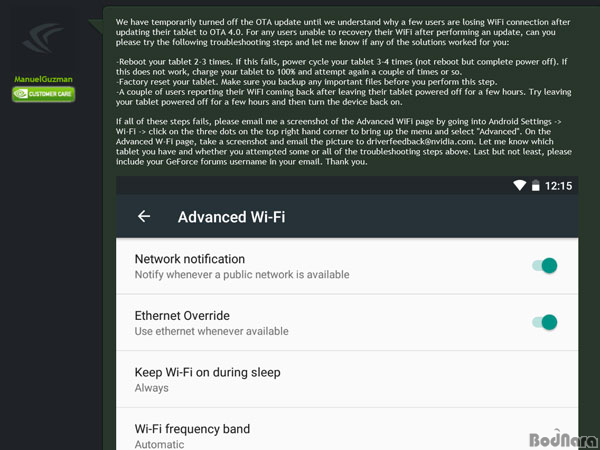Screen dimensions: 600x450
Task: Click the Wi-Fi signal icon in status bar
Action: tap(519, 186)
